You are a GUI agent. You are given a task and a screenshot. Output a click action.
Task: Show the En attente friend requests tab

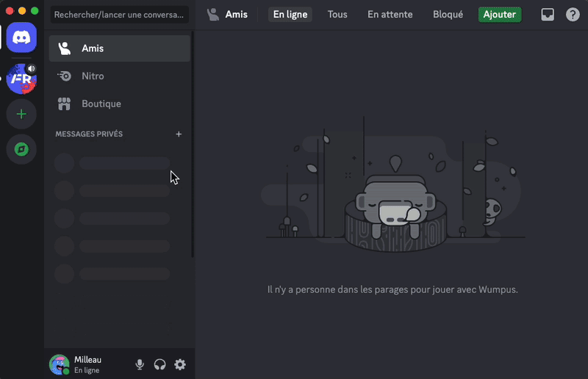pyautogui.click(x=390, y=15)
